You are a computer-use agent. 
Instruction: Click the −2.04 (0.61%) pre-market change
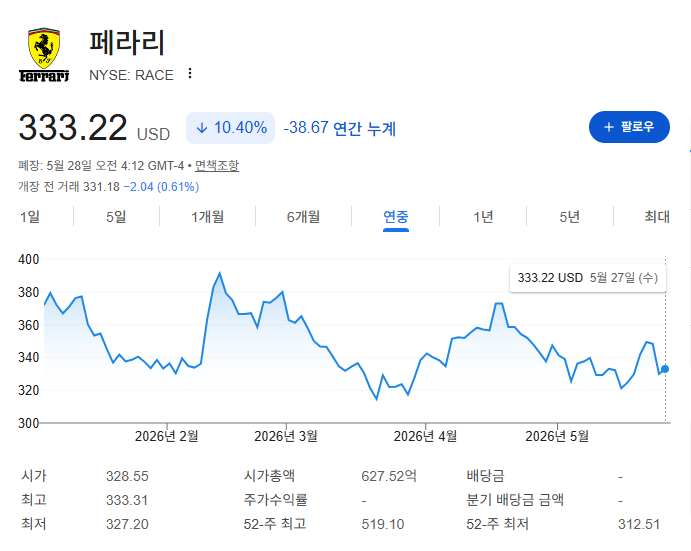pyautogui.click(x=161, y=187)
